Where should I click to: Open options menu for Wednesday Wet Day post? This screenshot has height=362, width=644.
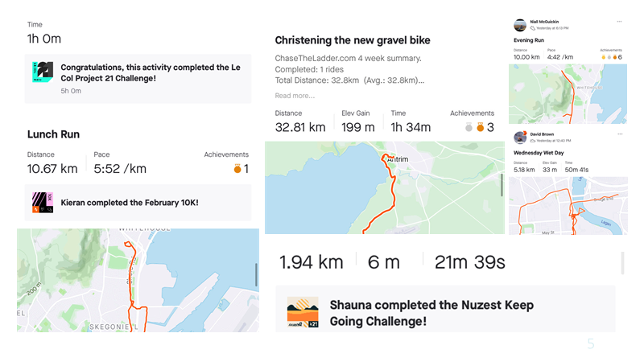(x=620, y=134)
